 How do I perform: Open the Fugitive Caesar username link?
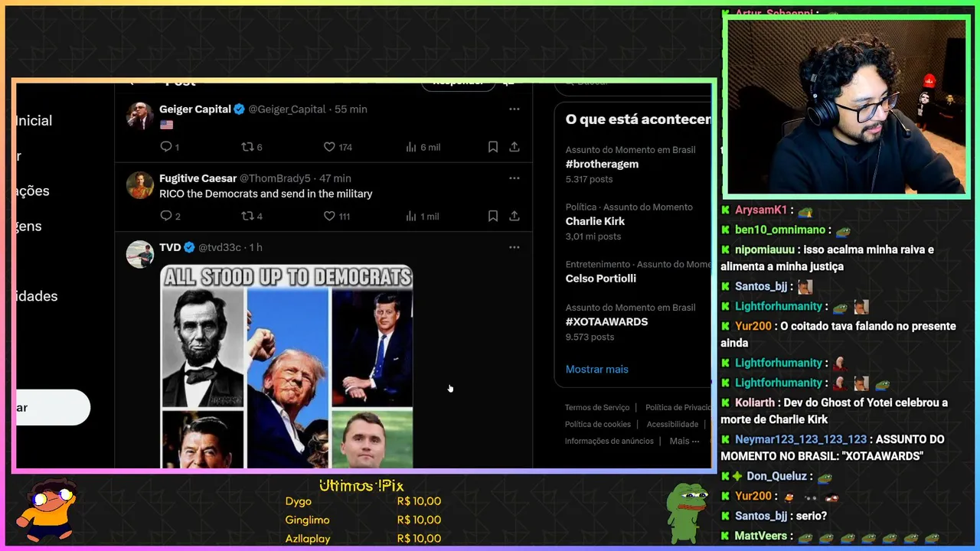click(198, 178)
